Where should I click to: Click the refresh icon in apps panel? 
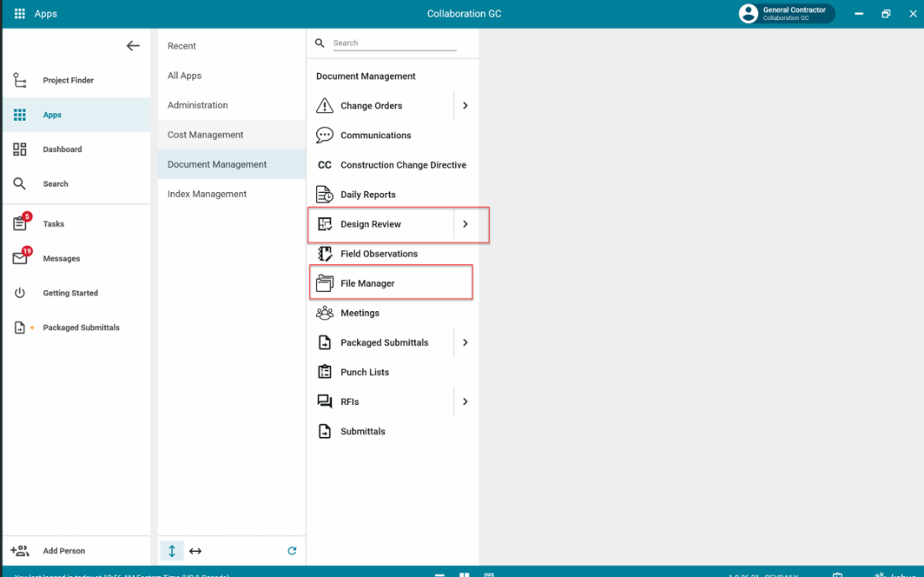(x=292, y=551)
